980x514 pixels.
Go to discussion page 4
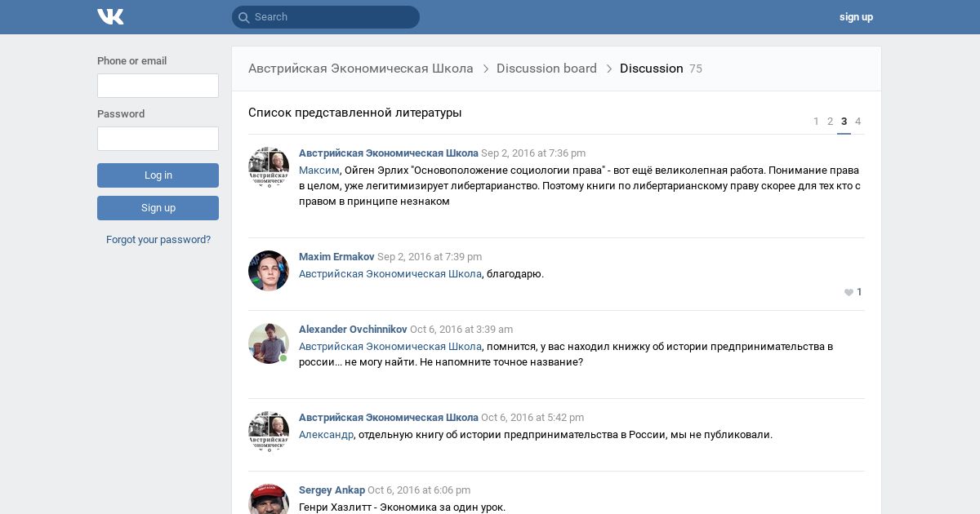tap(857, 122)
